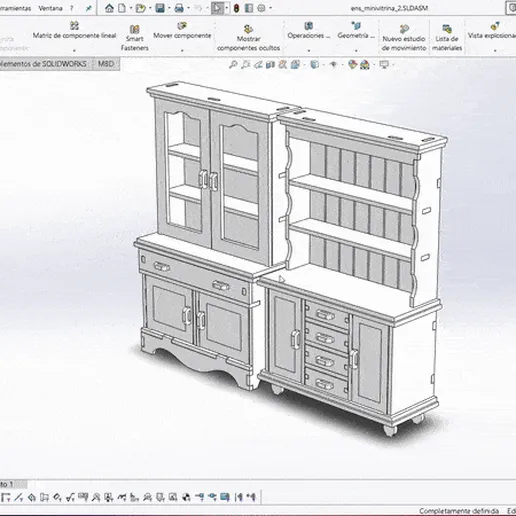The height and width of the screenshot is (516, 516).
Task: Rebuild model with traffic light icon
Action: click(x=236, y=8)
